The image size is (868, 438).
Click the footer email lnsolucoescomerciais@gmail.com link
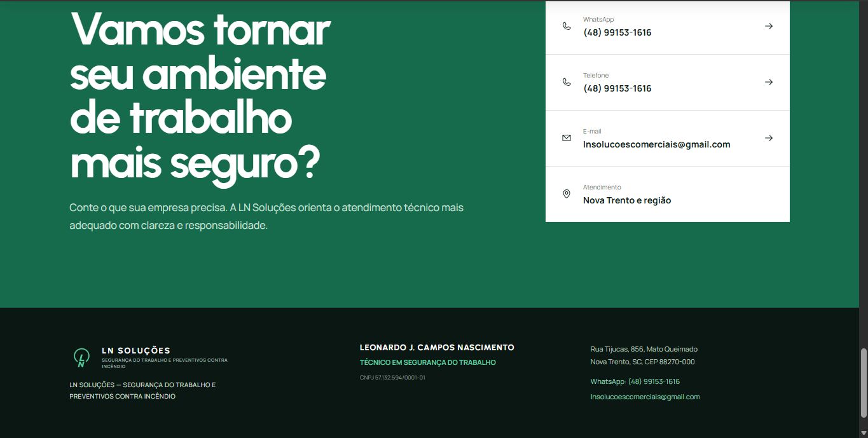click(645, 397)
